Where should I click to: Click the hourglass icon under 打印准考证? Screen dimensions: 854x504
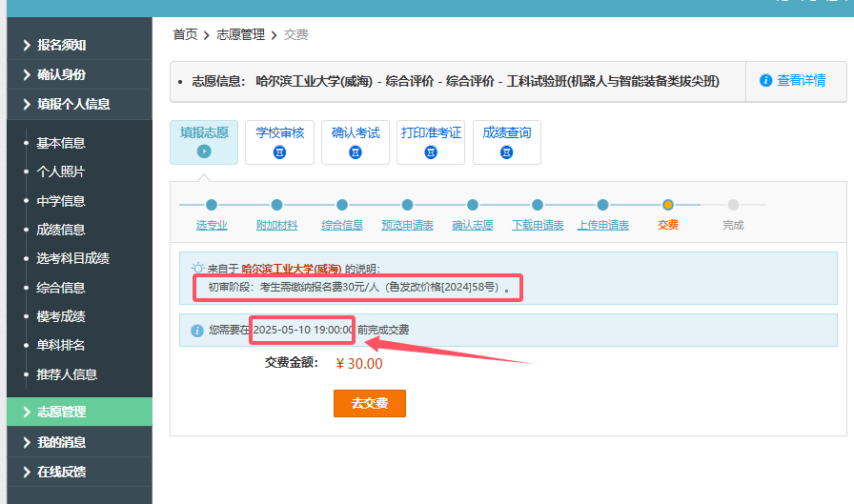click(431, 151)
